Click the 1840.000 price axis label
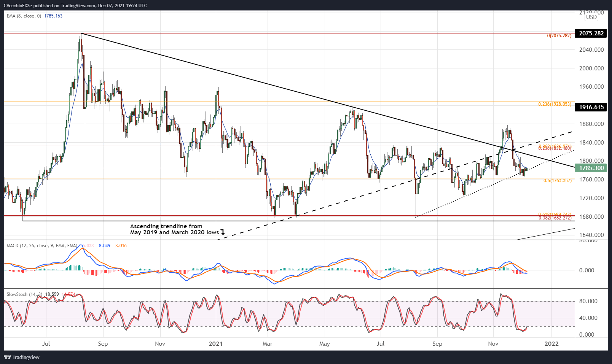612x364 pixels. point(591,142)
